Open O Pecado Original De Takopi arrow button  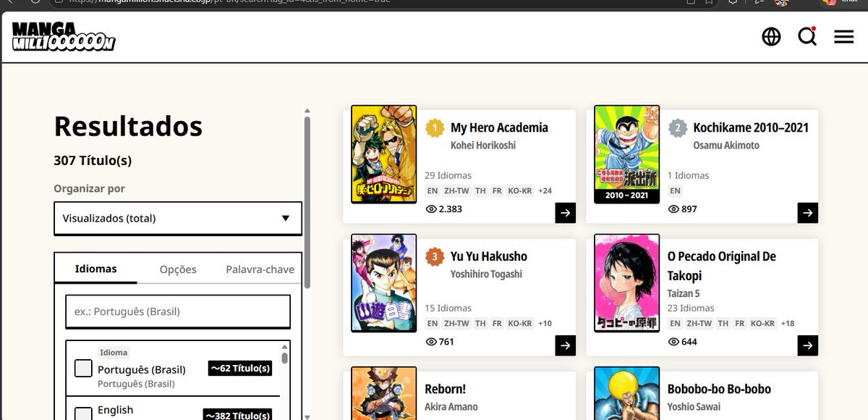click(808, 345)
